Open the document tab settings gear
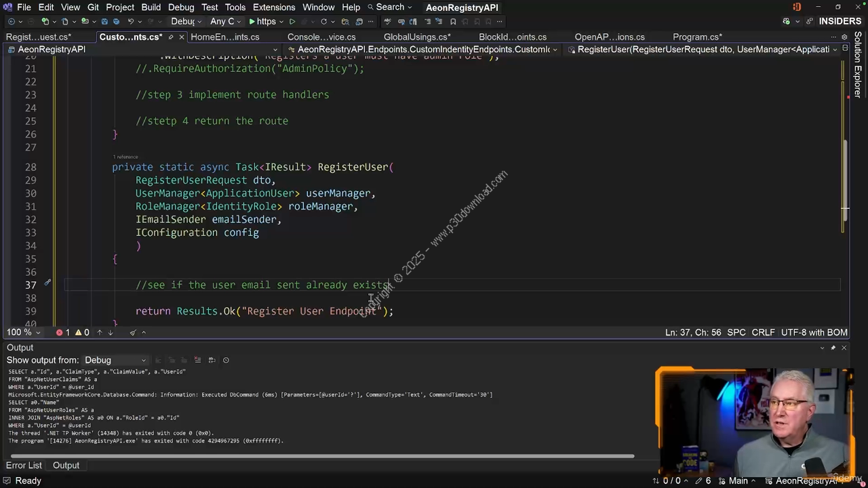Screen dimensions: 868x488 click(844, 37)
